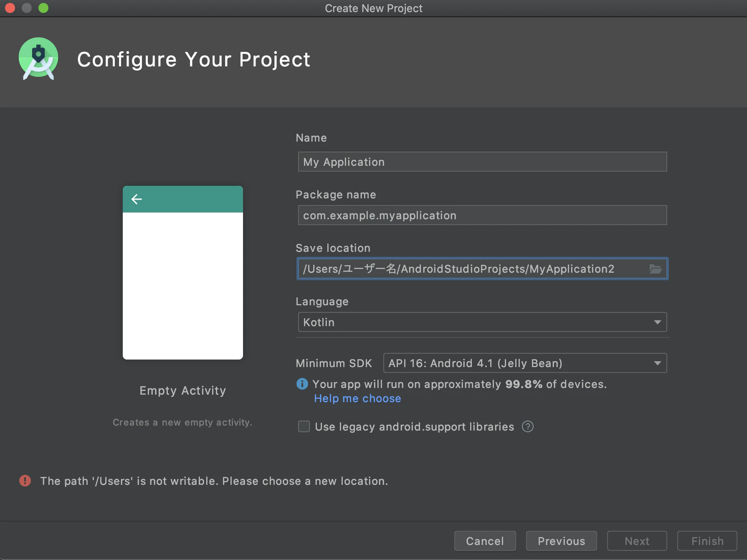Click the green macOS zoom window button

tap(43, 8)
